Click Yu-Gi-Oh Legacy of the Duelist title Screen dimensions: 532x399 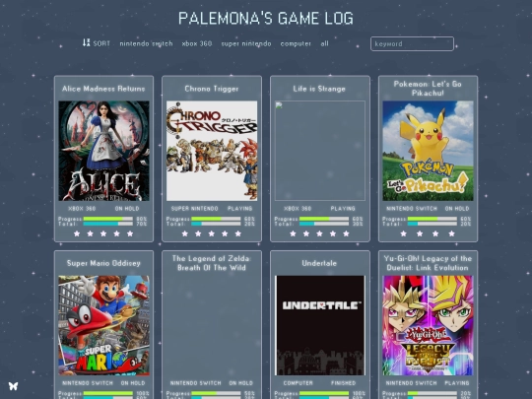pos(428,263)
